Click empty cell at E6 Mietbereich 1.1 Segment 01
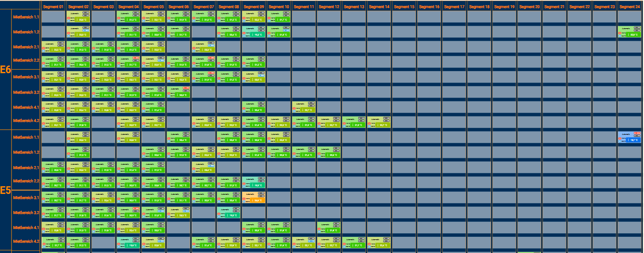644x253 pixels. (53, 17)
